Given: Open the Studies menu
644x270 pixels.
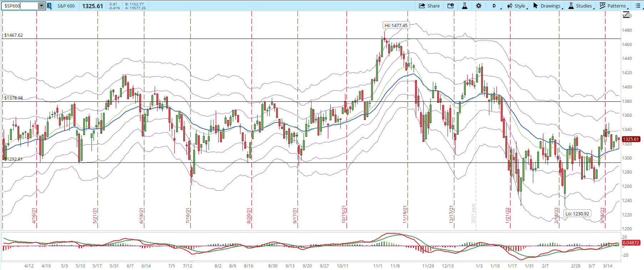Looking at the screenshot, I should 581,6.
